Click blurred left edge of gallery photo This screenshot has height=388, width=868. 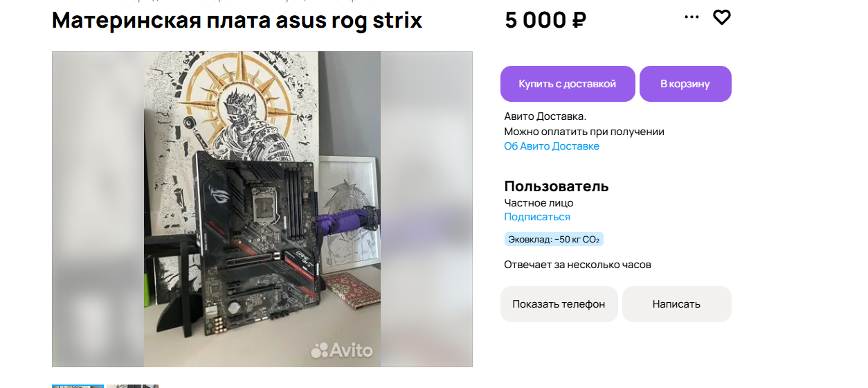click(x=98, y=209)
